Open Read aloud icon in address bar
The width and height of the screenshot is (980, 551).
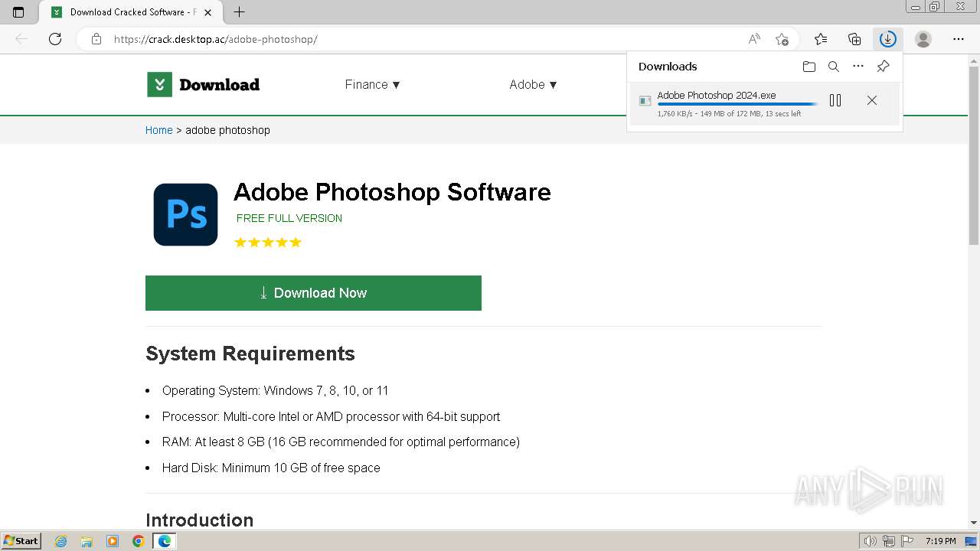pos(754,39)
